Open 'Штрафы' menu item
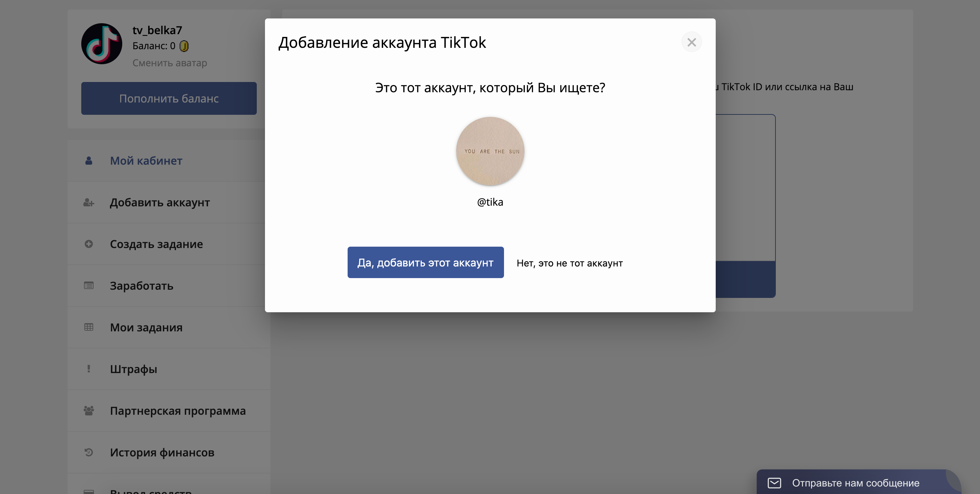 (169, 369)
